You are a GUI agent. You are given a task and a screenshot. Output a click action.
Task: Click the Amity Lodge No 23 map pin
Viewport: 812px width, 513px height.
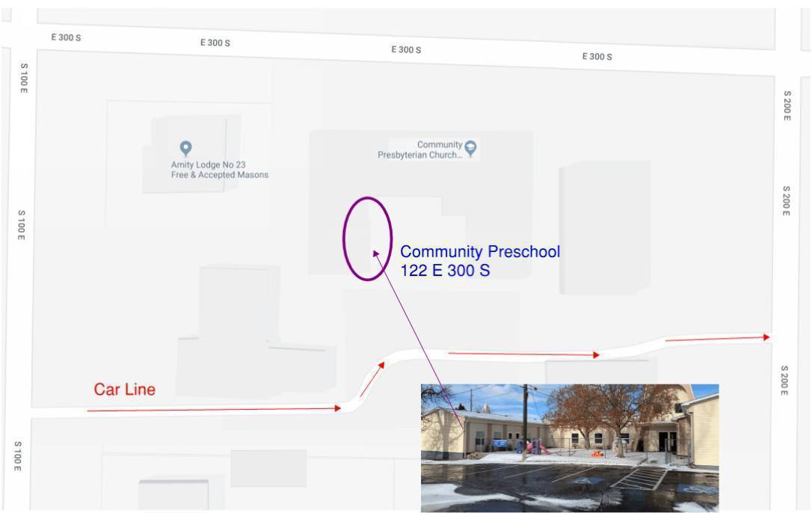tap(186, 147)
